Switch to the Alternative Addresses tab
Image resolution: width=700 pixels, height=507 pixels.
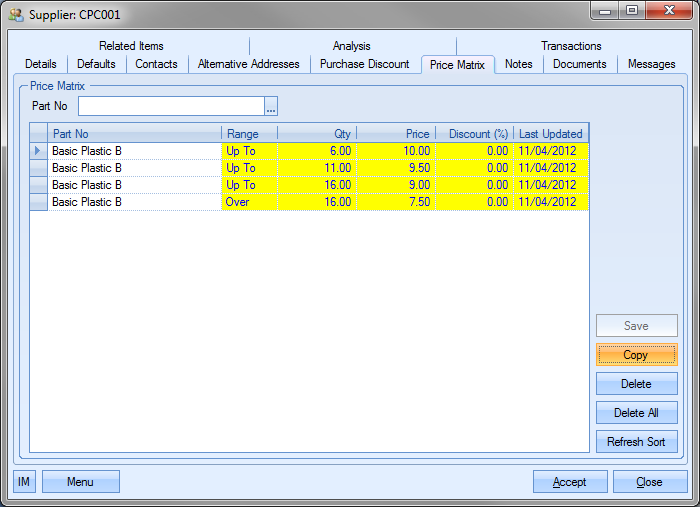tap(248, 64)
